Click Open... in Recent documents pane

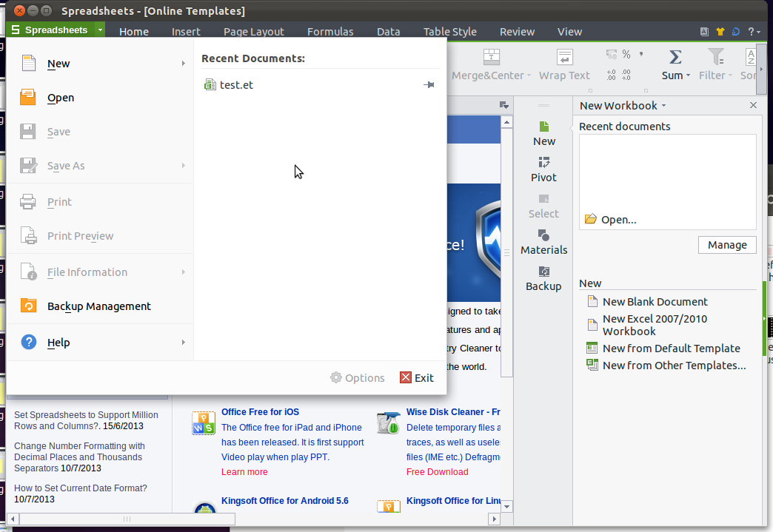tap(610, 219)
